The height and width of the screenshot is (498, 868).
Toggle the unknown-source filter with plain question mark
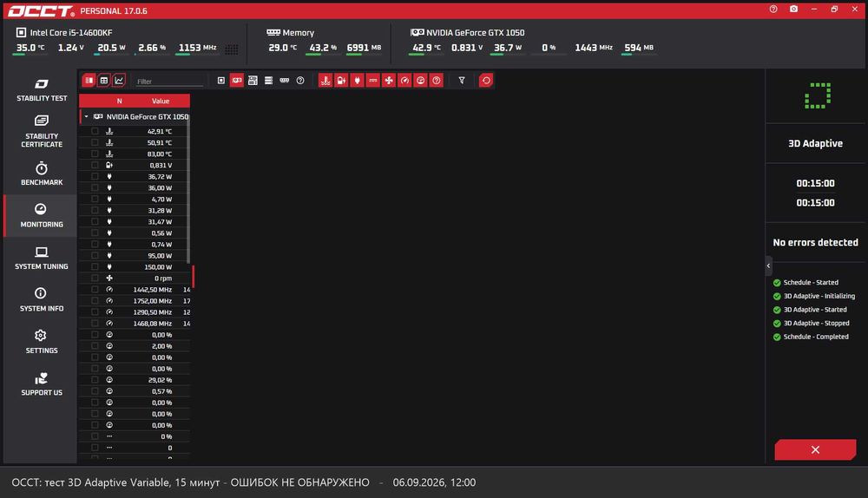[x=300, y=81]
